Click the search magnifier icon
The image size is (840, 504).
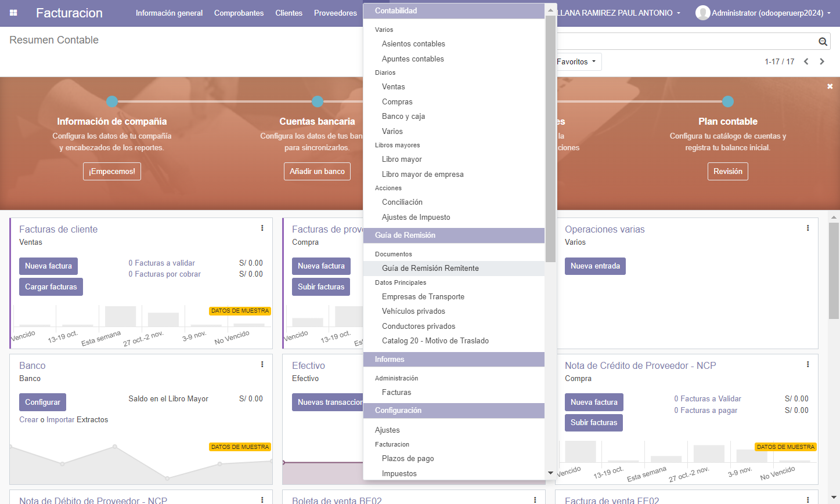pyautogui.click(x=823, y=41)
